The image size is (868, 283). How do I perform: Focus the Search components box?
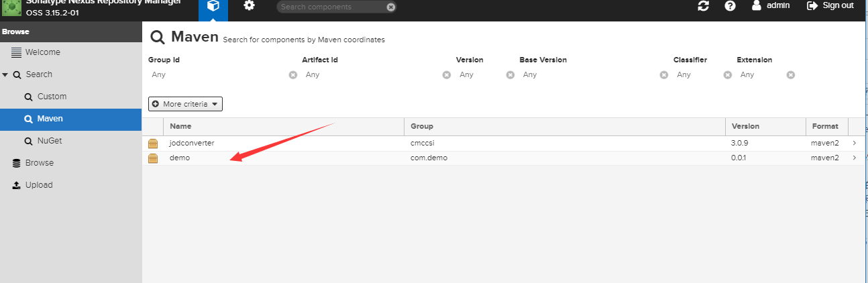pyautogui.click(x=332, y=7)
